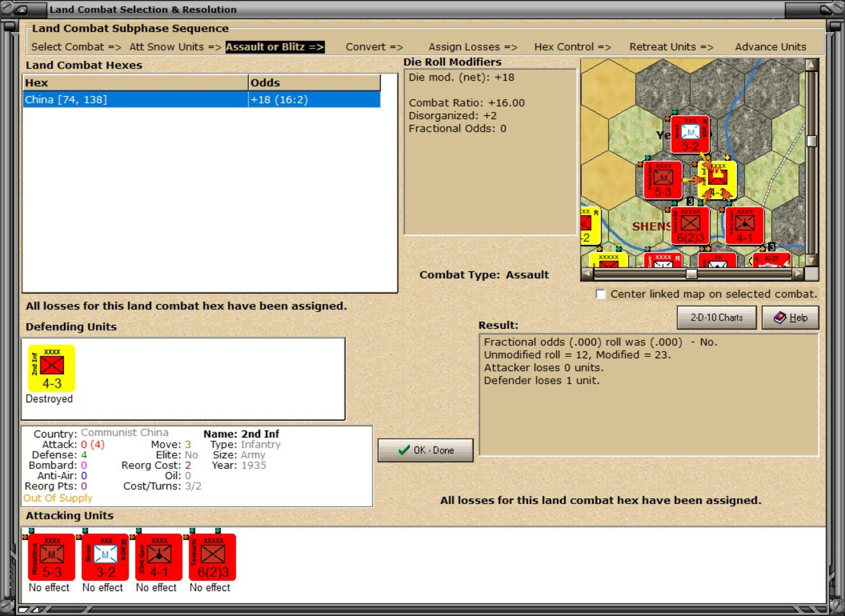Click the Assign Losses subphase label
The width and height of the screenshot is (845, 616).
click(x=473, y=47)
